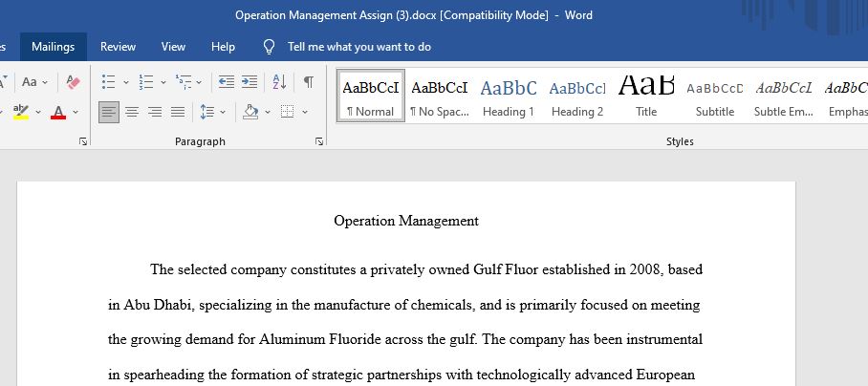The image size is (868, 386).
Task: Apply Heading 1 style
Action: [509, 96]
